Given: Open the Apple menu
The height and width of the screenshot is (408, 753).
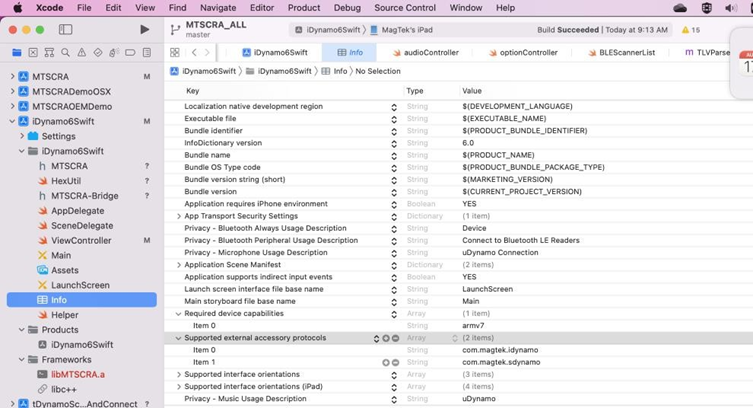Looking at the screenshot, I should click(17, 8).
